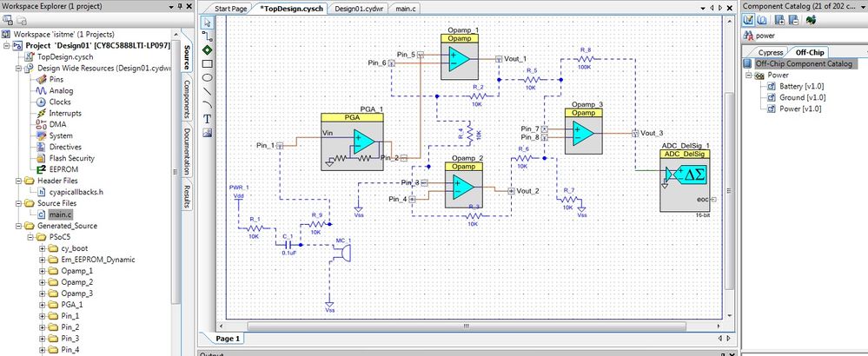The height and width of the screenshot is (356, 868).
Task: Select Power [v1.0] component
Action: 794,109
